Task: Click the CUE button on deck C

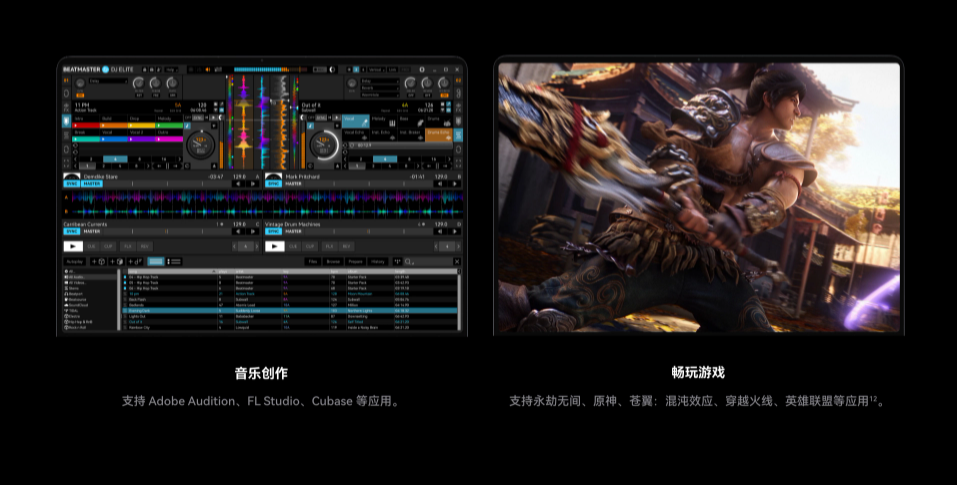Action: coord(92,246)
